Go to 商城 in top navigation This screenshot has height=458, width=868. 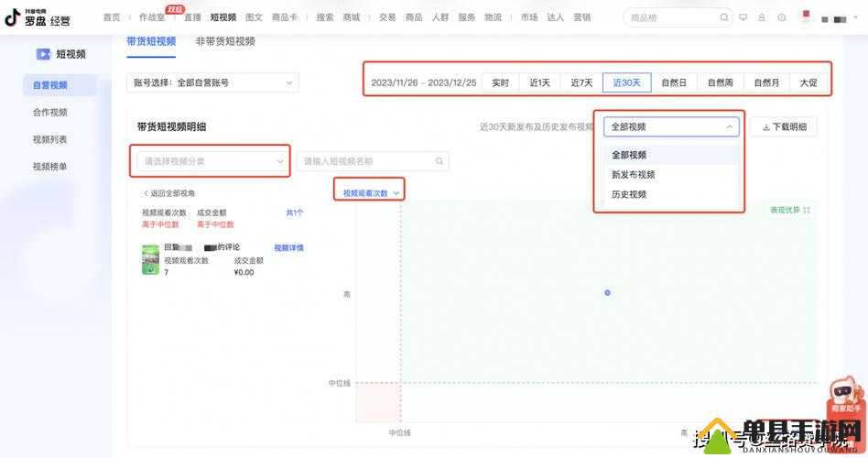(x=352, y=17)
